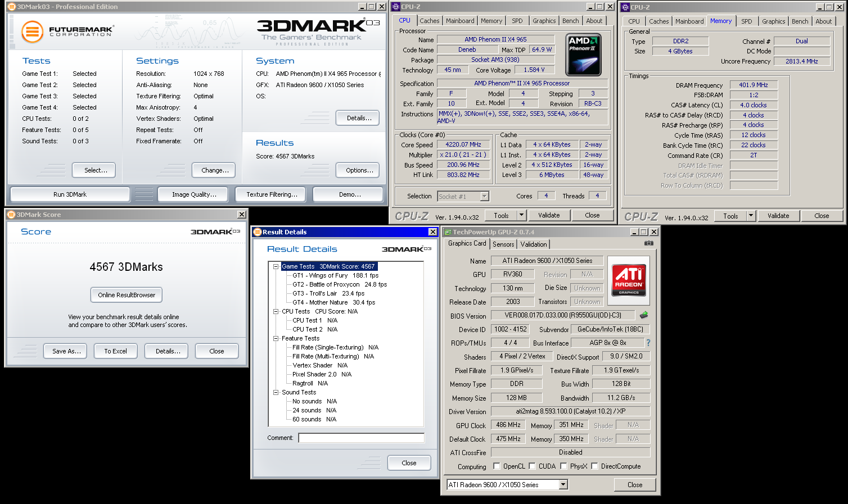848x504 pixels.
Task: Open the 3DMark03 Professional Edition title bar icon
Action: 11,7
